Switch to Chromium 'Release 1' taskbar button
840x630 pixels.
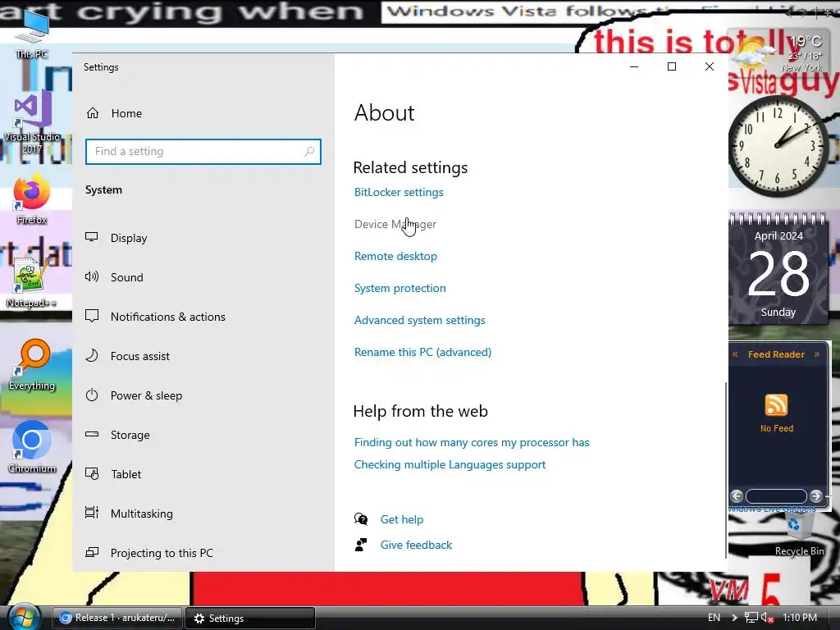pyautogui.click(x=117, y=618)
